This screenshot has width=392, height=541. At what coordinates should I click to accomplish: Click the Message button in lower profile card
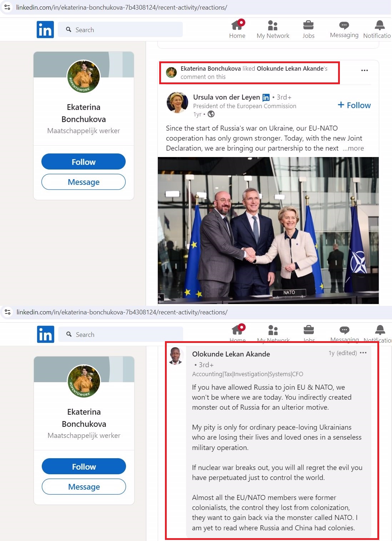pos(84,487)
